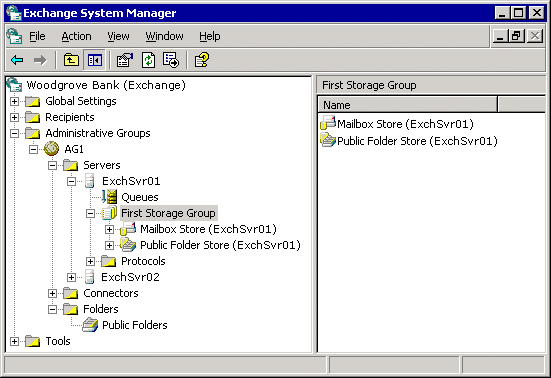Viewport: 551px width, 378px height.
Task: Click the Recipients folder icon
Action: click(33, 117)
